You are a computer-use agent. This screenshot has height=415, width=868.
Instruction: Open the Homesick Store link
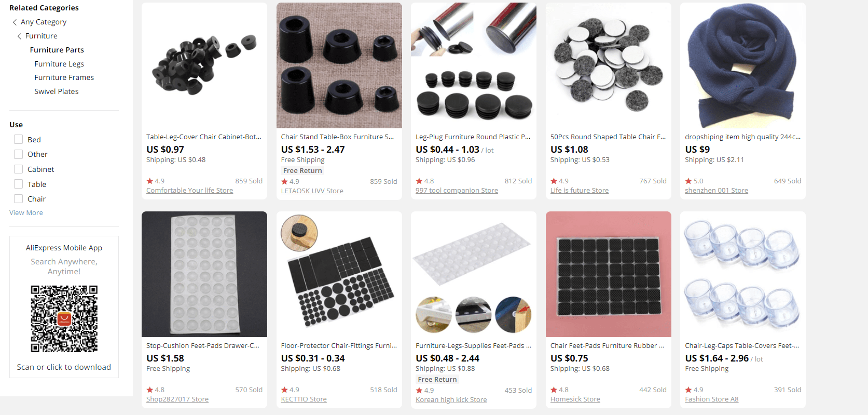575,399
